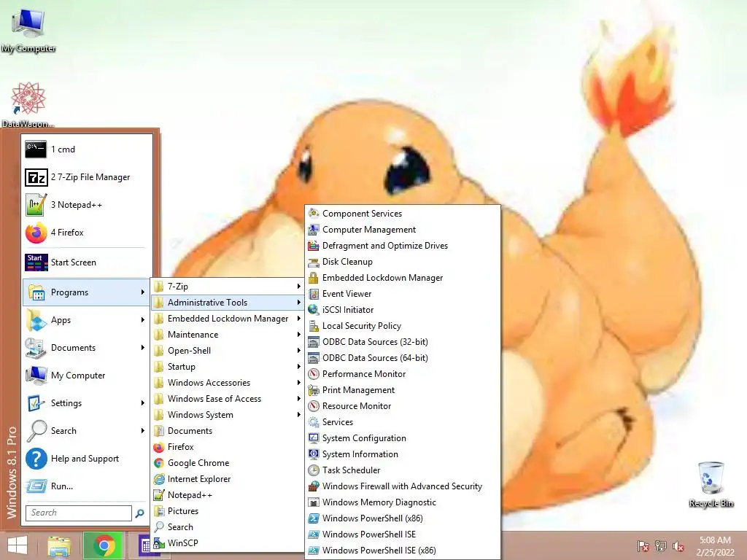Open Services gear icon
The width and height of the screenshot is (747, 560).
click(313, 422)
